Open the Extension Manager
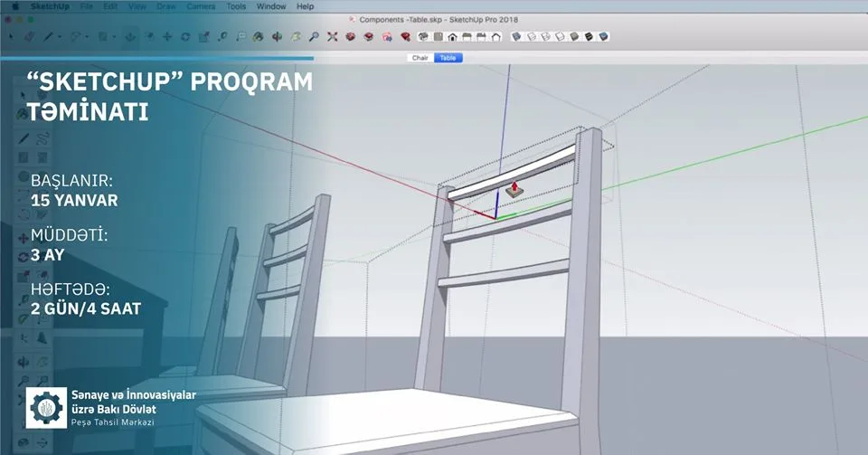Screen dimensions: 868x455 405,37
